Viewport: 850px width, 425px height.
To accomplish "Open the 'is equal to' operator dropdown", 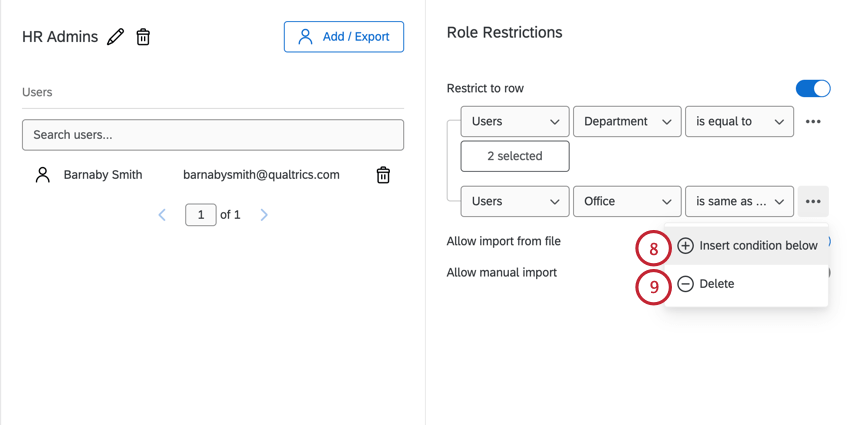I will click(739, 122).
